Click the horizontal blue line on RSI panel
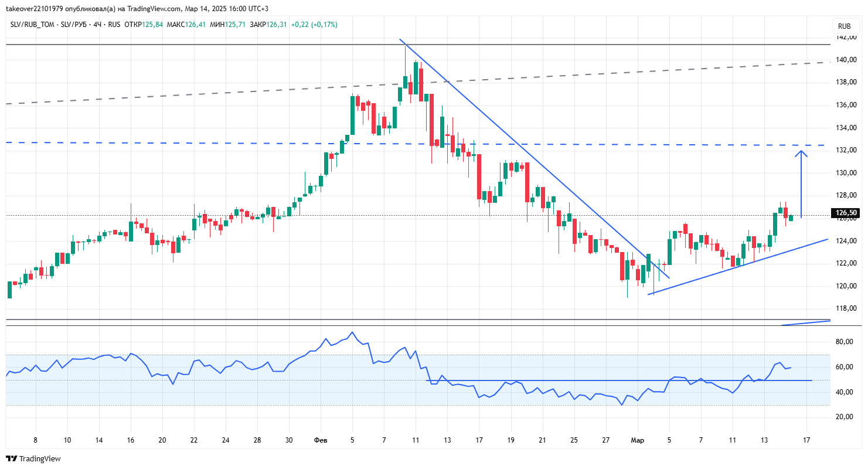 [x=619, y=380]
